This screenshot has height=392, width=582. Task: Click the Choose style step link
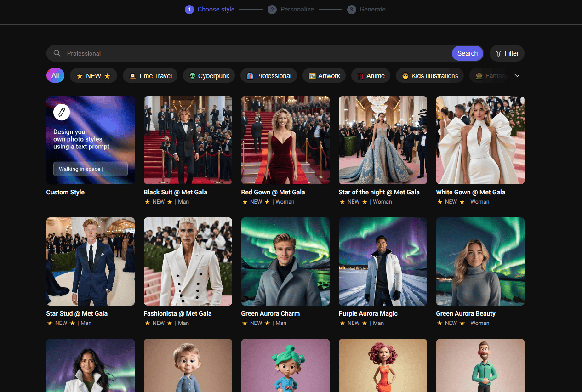pyautogui.click(x=209, y=9)
